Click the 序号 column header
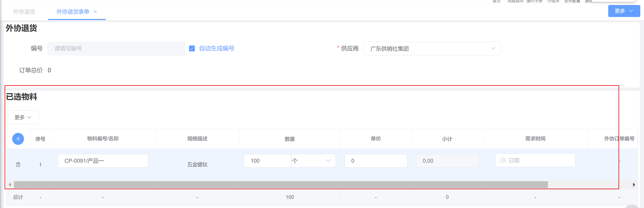This screenshot has height=208, width=644. (40, 139)
